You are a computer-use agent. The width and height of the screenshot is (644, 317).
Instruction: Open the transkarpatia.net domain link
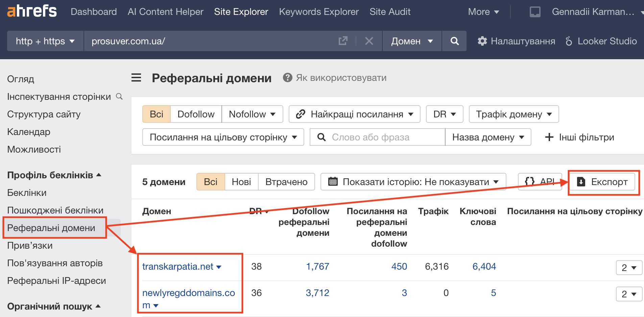coord(178,267)
